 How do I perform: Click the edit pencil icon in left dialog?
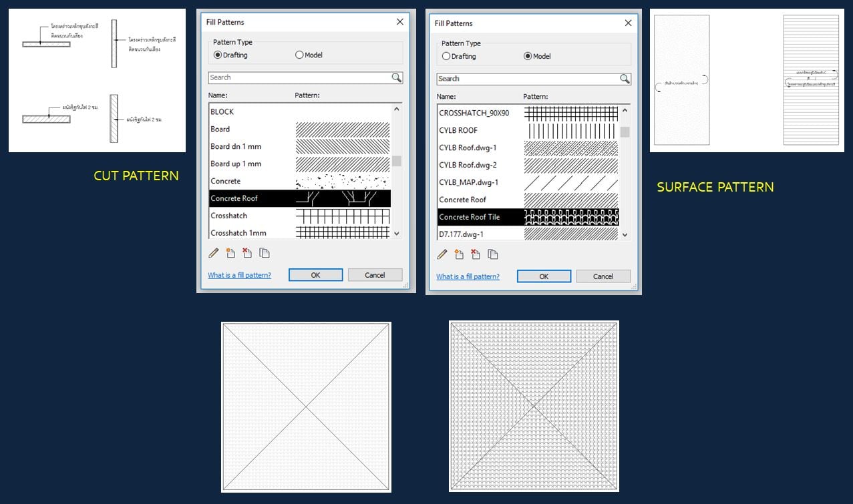[214, 253]
